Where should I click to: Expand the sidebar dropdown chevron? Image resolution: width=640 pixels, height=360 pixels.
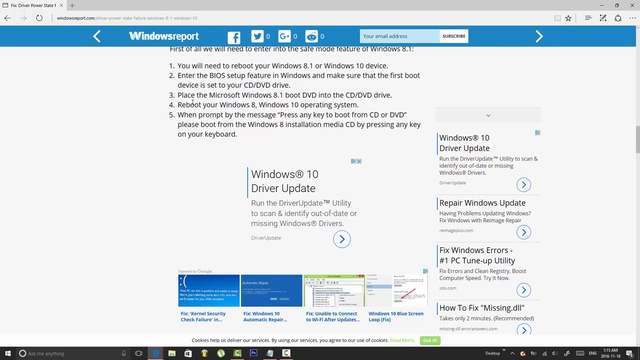(488, 116)
